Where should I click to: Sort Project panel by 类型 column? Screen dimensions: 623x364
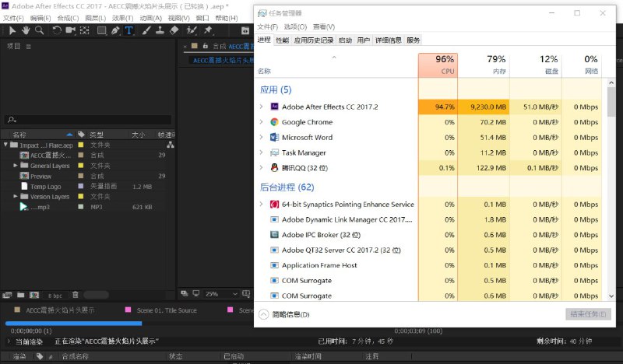point(97,135)
